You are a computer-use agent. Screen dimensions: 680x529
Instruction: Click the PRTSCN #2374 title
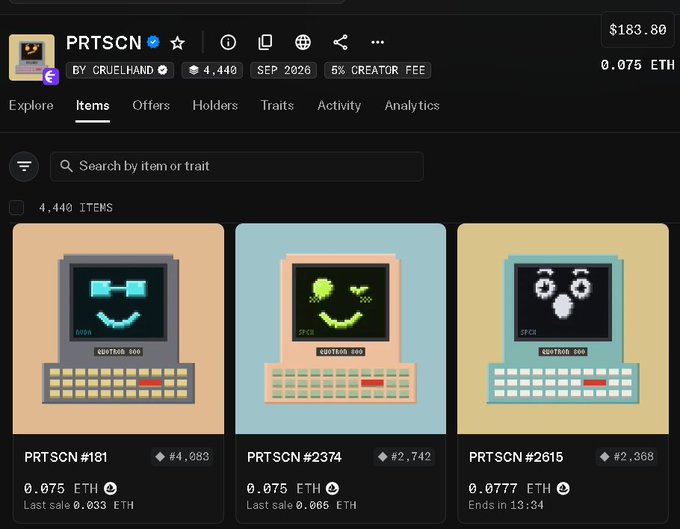pos(294,457)
